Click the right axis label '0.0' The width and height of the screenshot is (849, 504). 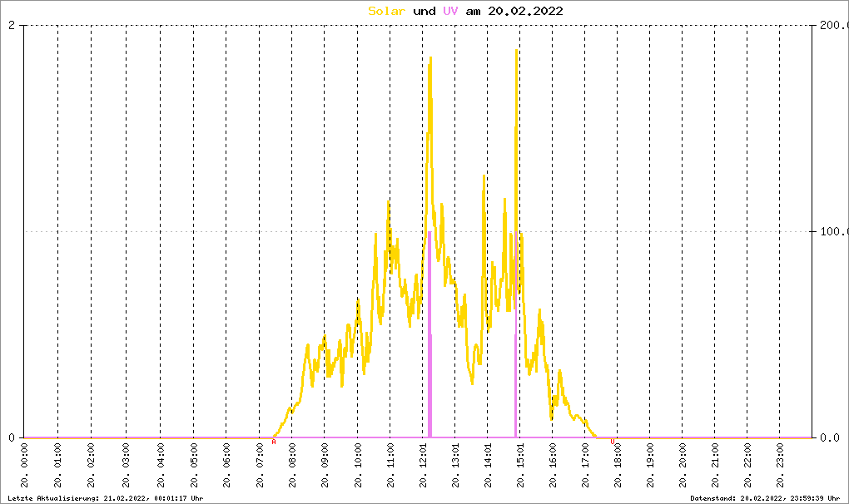coord(830,437)
